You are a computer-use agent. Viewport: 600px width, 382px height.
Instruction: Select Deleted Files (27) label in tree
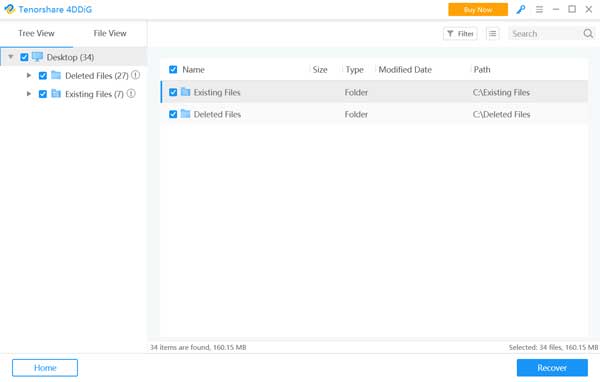[x=97, y=76]
